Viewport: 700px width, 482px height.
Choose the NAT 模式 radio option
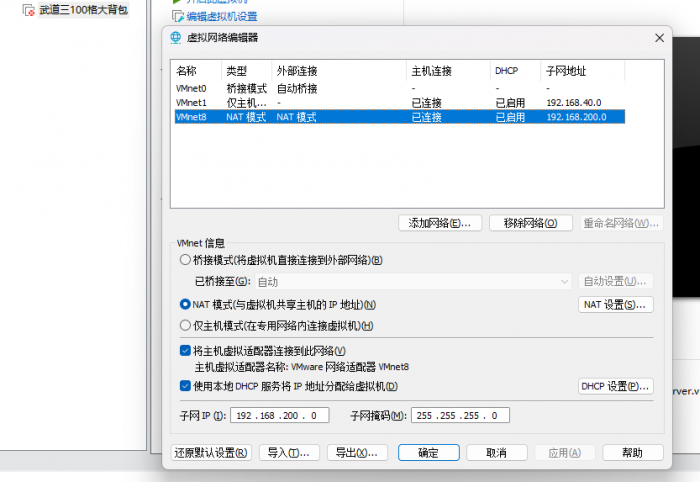(x=184, y=304)
